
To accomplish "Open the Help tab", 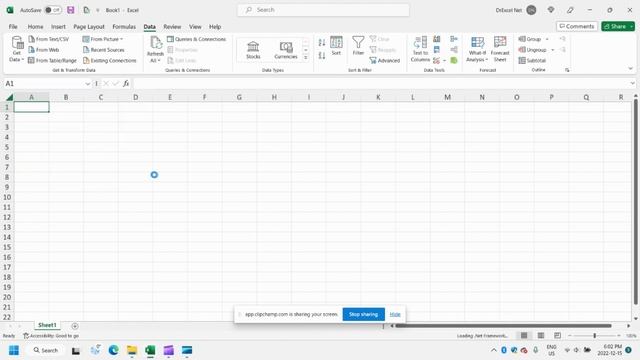I will (215, 27).
